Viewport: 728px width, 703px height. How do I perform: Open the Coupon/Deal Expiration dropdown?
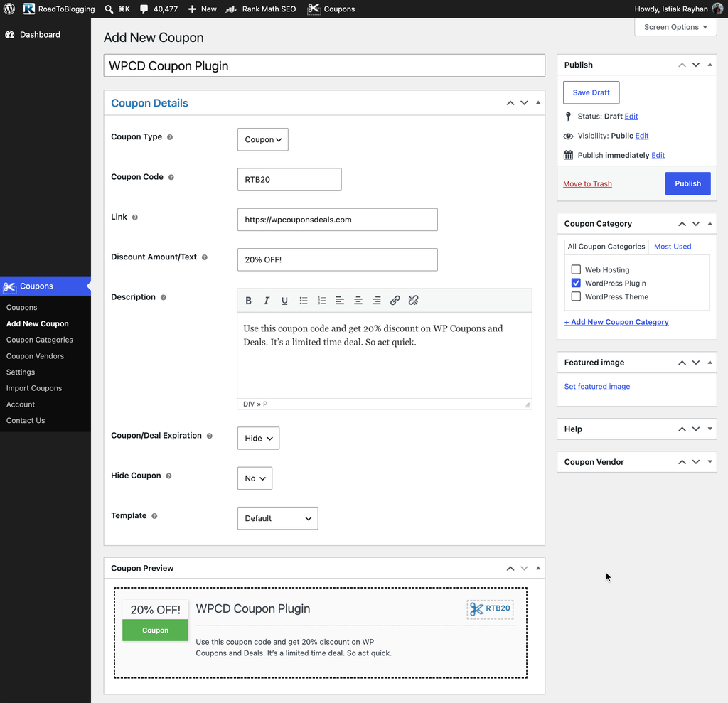pos(258,439)
